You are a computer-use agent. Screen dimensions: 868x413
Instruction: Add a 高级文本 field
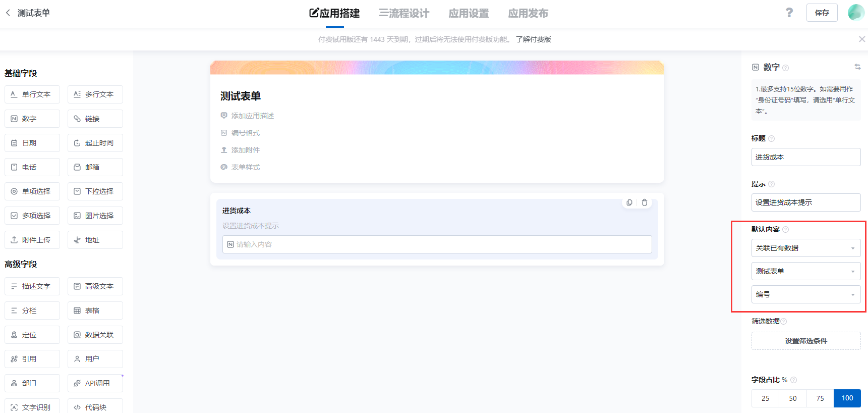pos(95,286)
